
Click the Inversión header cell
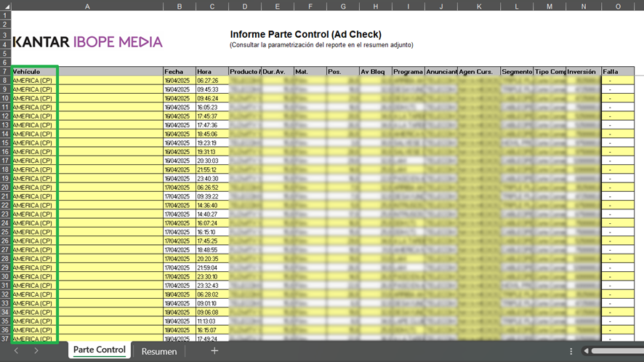(584, 71)
